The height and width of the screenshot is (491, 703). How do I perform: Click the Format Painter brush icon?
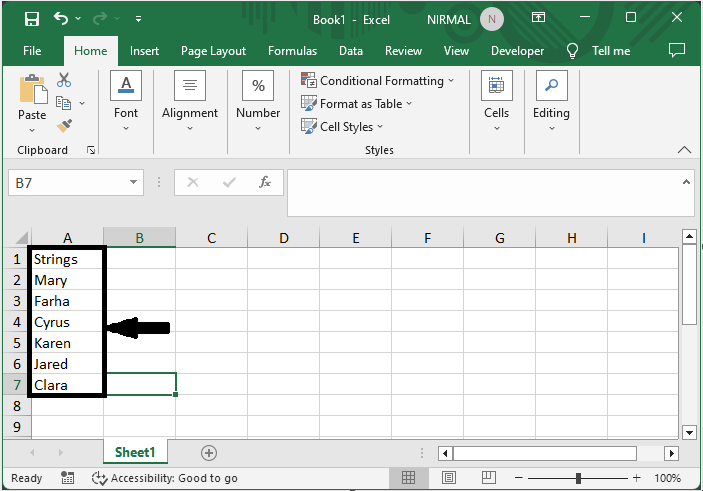[64, 126]
